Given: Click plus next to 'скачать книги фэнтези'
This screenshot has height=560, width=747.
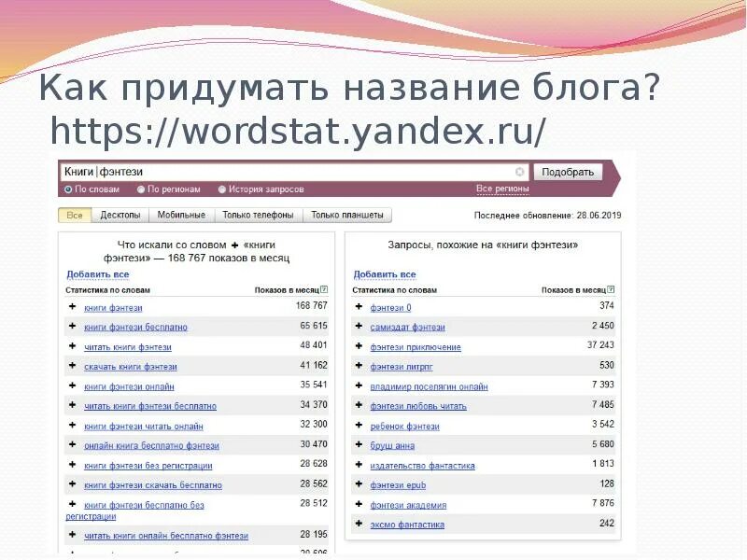Looking at the screenshot, I should point(73,366).
